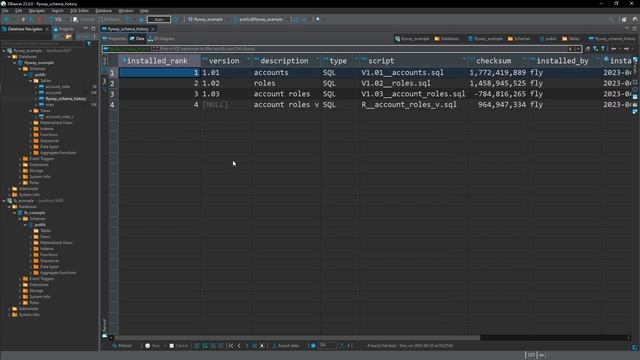640x360 pixels.
Task: Expand Functions folder in flyway_example
Action: 31,135
